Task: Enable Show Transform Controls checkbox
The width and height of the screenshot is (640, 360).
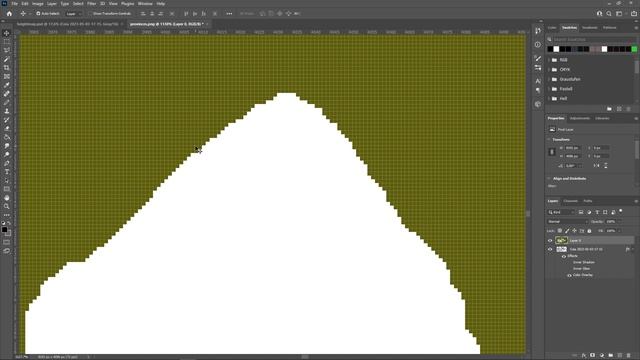Action: click(x=90, y=13)
